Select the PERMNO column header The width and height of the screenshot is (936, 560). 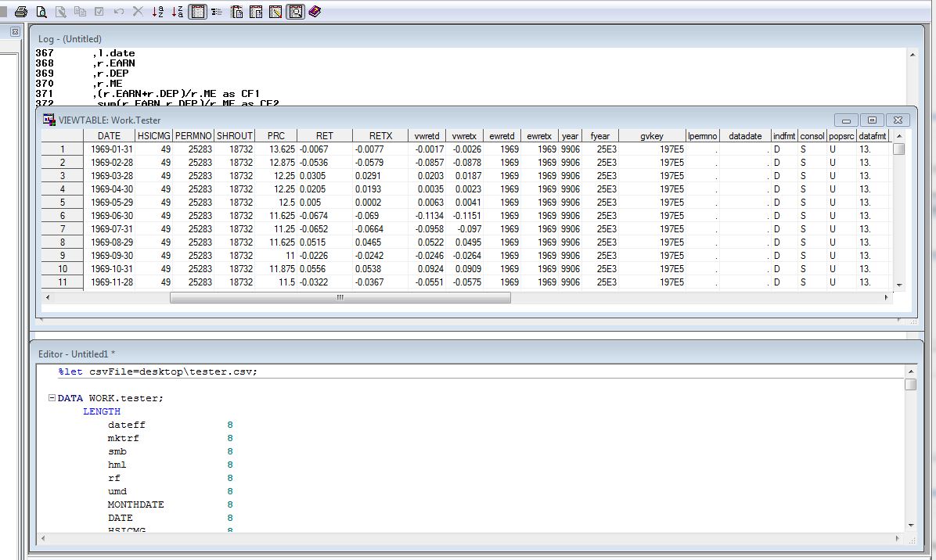click(193, 136)
